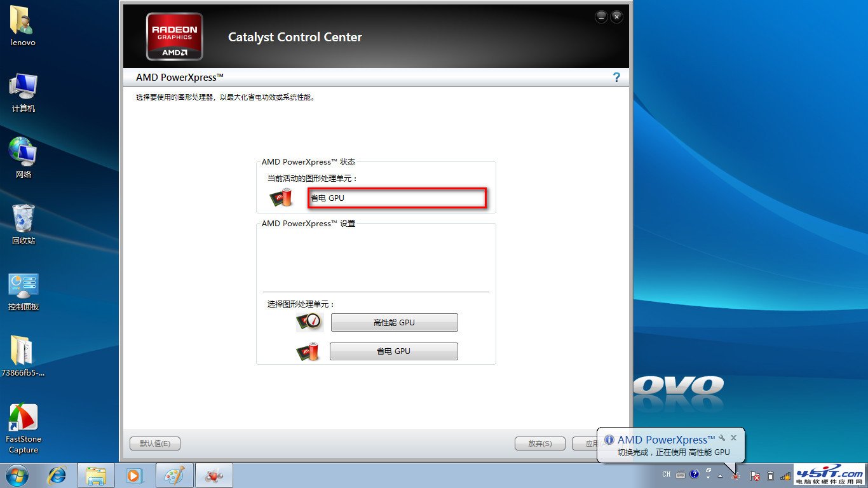Image resolution: width=868 pixels, height=488 pixels.
Task: Click the power-saving GPU battery icon
Action: (x=309, y=351)
